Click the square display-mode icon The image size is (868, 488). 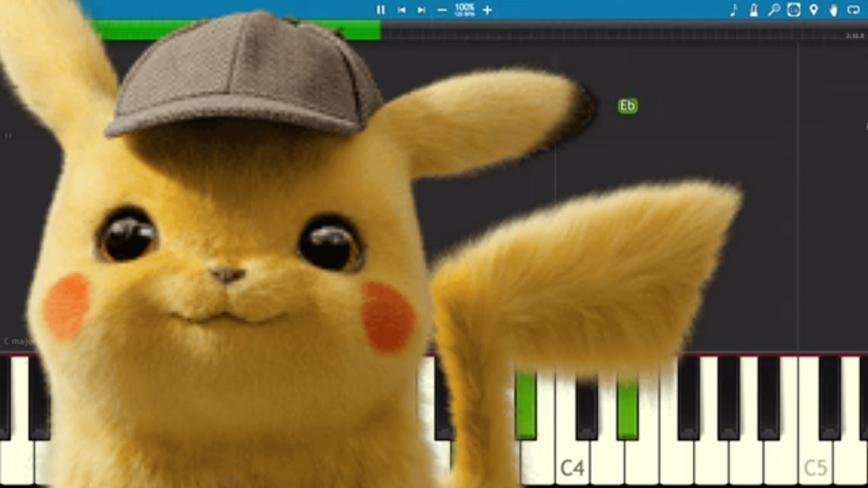(x=793, y=10)
